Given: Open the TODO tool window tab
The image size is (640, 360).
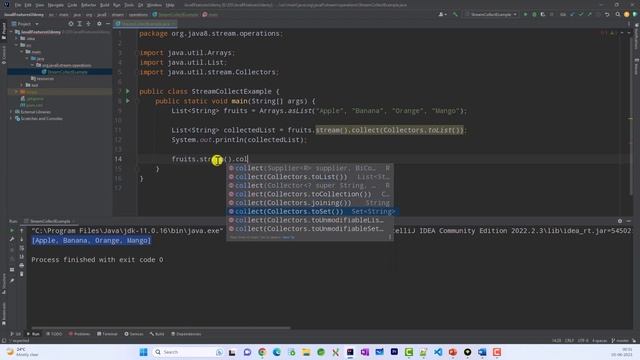Looking at the screenshot, I should point(54,334).
